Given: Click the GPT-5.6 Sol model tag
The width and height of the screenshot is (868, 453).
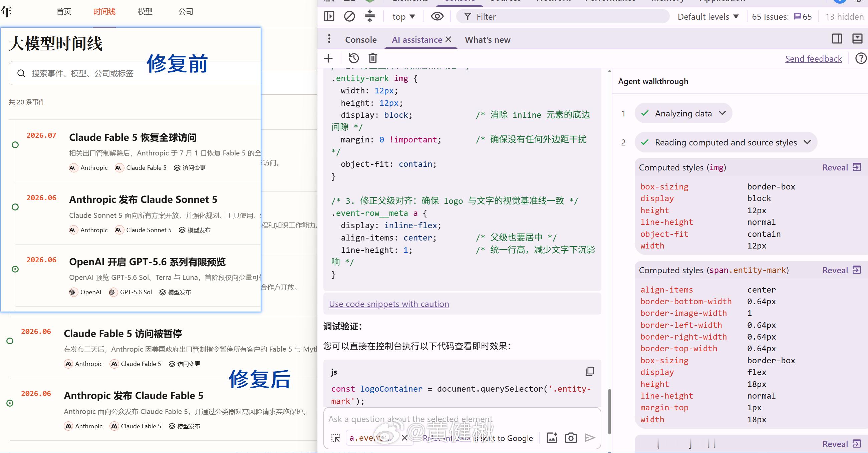Looking at the screenshot, I should (x=130, y=292).
